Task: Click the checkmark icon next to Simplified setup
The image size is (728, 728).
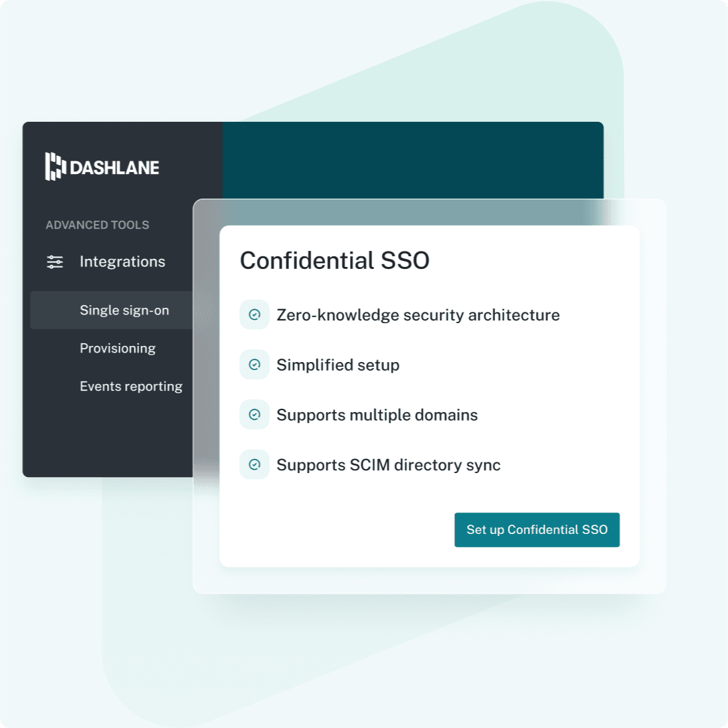Action: click(x=254, y=364)
